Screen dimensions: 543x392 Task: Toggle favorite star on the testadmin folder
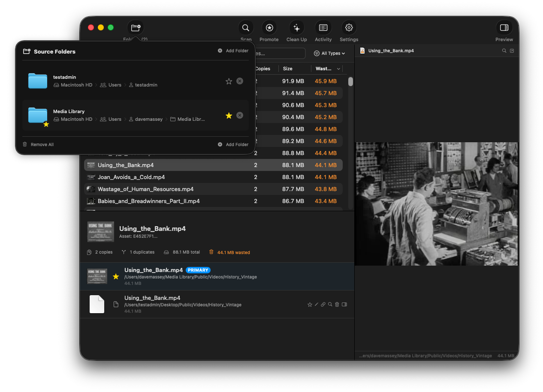pyautogui.click(x=229, y=81)
